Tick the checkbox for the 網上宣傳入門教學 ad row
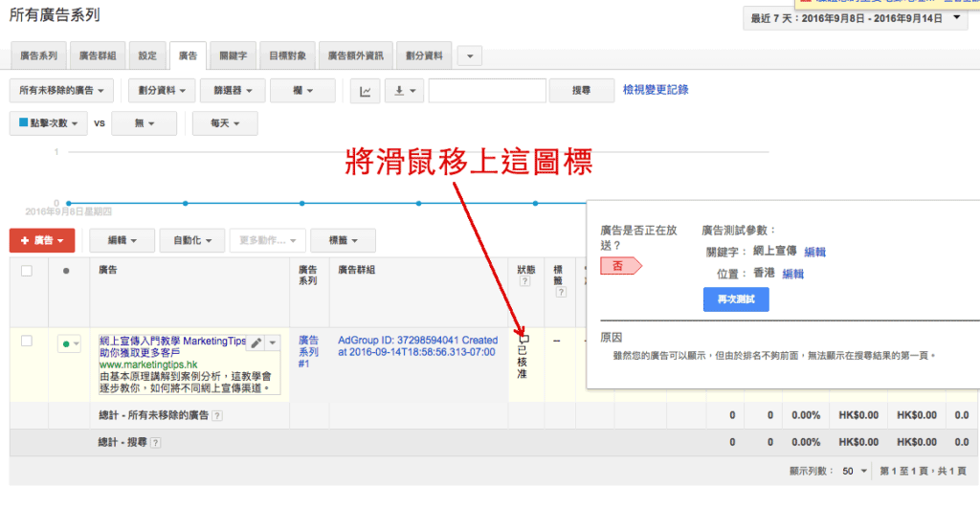The height and width of the screenshot is (508, 980). tap(26, 341)
